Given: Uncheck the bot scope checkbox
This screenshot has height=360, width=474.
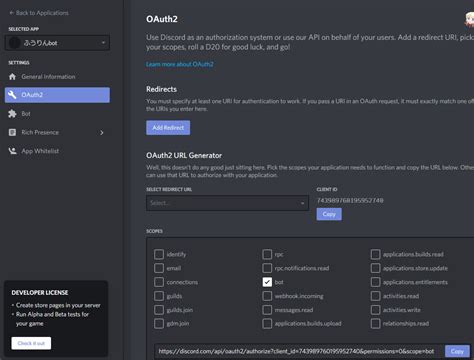Looking at the screenshot, I should point(267,282).
